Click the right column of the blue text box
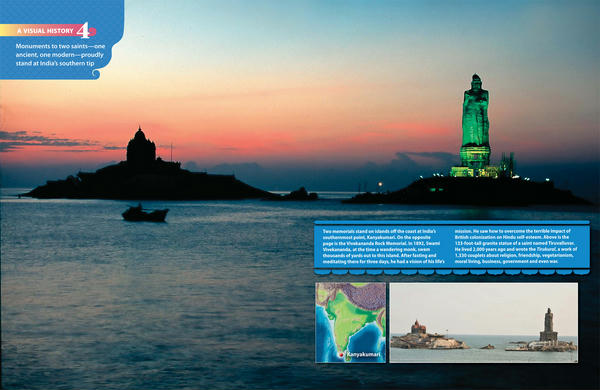 tap(516, 247)
